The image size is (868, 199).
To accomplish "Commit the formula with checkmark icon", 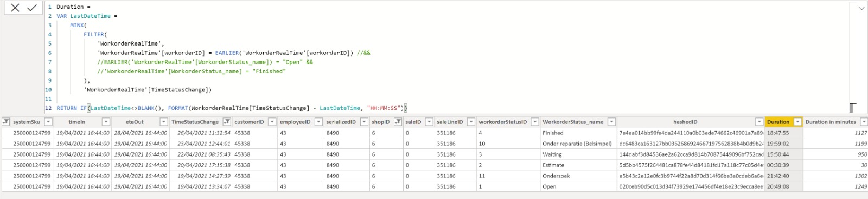I will pyautogui.click(x=32, y=8).
